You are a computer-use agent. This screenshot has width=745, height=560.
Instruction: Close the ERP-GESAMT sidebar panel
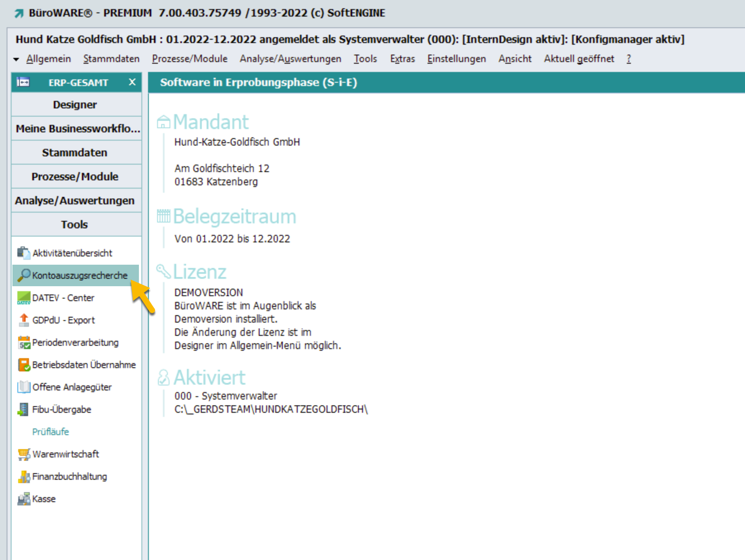pos(132,82)
